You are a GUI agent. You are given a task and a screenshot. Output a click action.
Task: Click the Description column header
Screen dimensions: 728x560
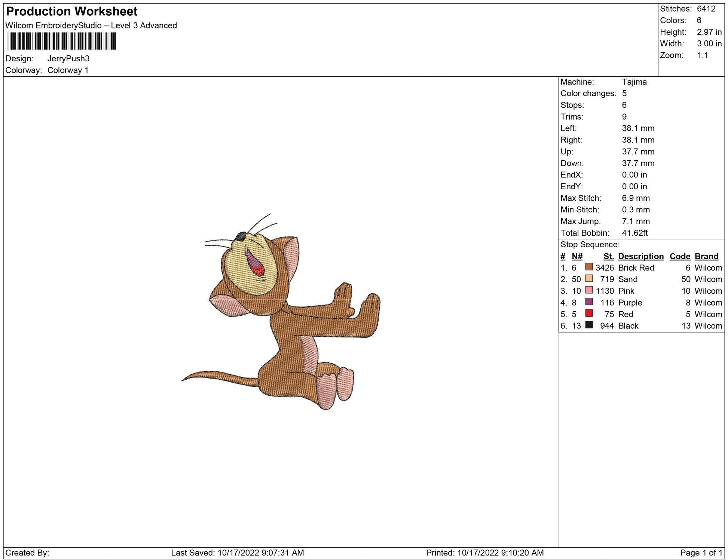pos(640,256)
